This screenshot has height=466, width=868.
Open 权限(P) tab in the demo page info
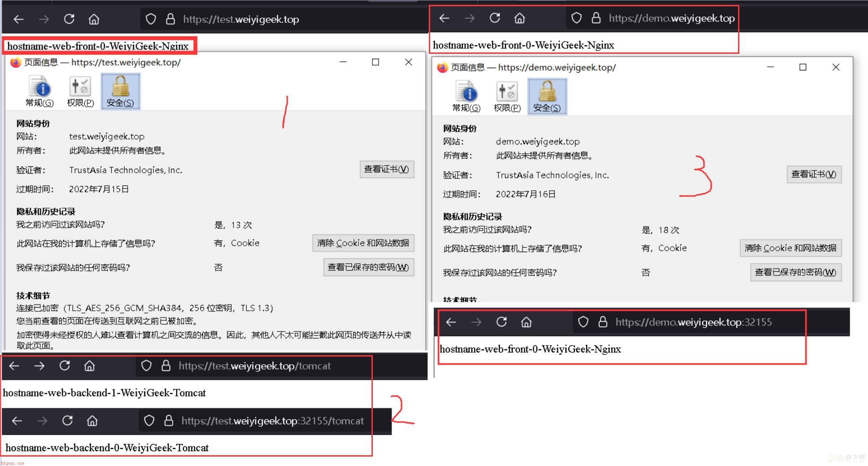[507, 96]
